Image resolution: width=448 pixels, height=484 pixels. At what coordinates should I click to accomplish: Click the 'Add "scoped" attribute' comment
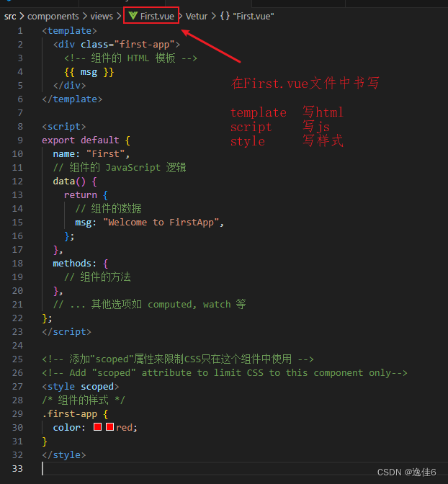pos(225,373)
